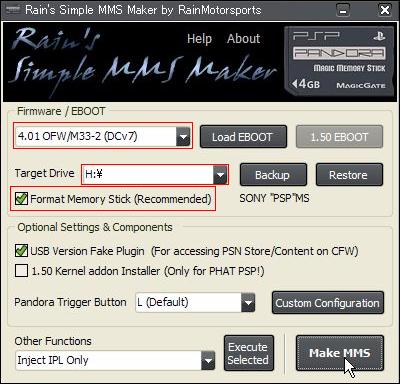Click the Load EBOOT button

243,137
